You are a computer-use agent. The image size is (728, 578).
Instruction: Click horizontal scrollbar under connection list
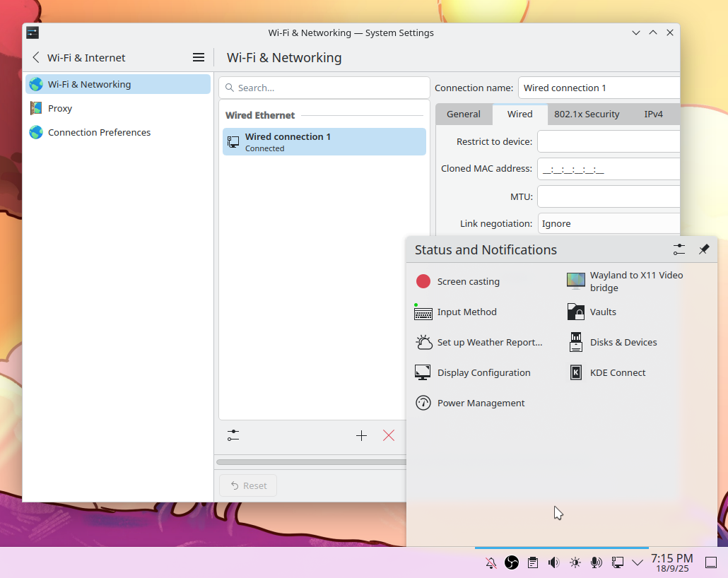point(311,462)
